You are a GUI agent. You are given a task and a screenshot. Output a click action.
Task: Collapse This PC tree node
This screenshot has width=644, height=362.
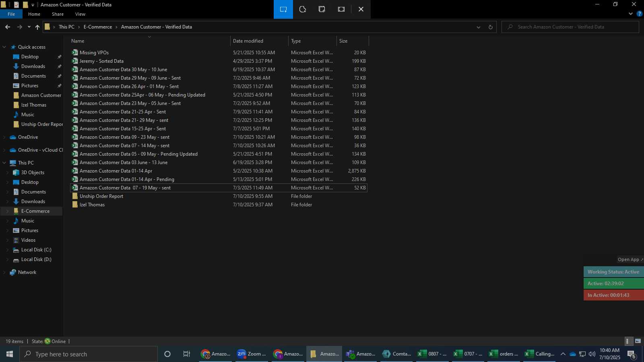click(4, 163)
